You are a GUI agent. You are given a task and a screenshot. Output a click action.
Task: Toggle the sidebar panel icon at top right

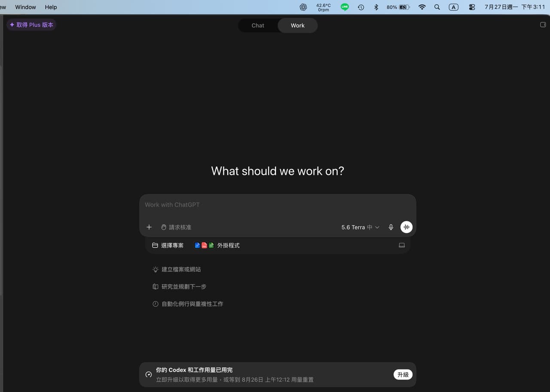pos(543,25)
